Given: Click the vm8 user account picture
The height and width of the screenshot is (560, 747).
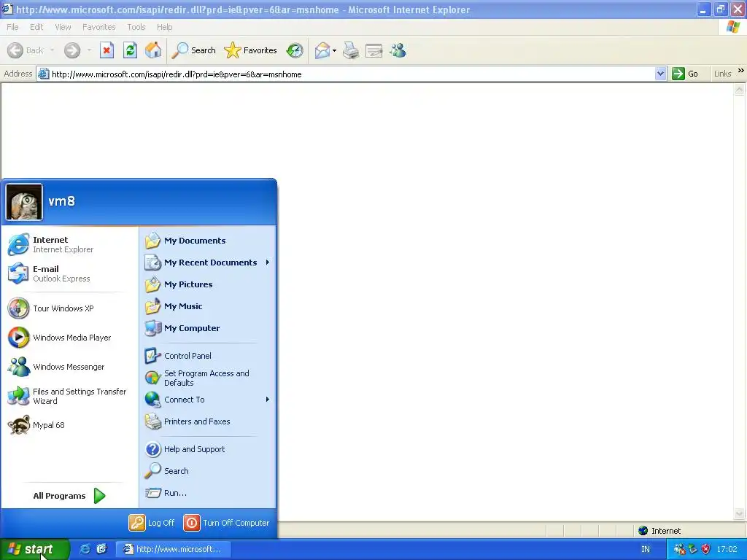Looking at the screenshot, I should point(24,202).
